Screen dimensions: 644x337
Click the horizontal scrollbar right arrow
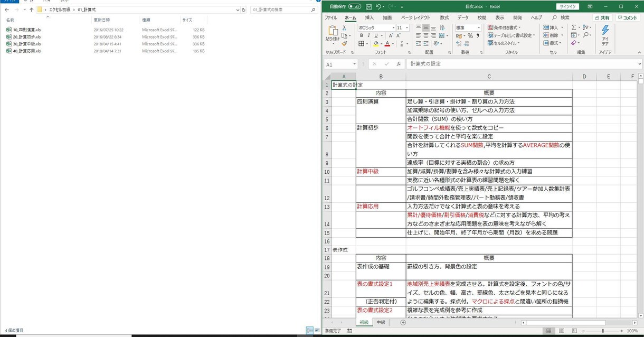(634, 322)
